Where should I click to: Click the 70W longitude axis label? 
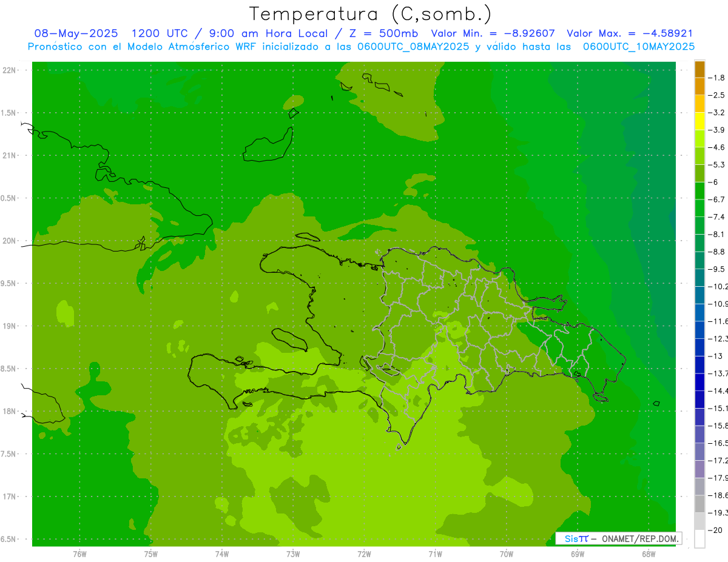point(507,554)
